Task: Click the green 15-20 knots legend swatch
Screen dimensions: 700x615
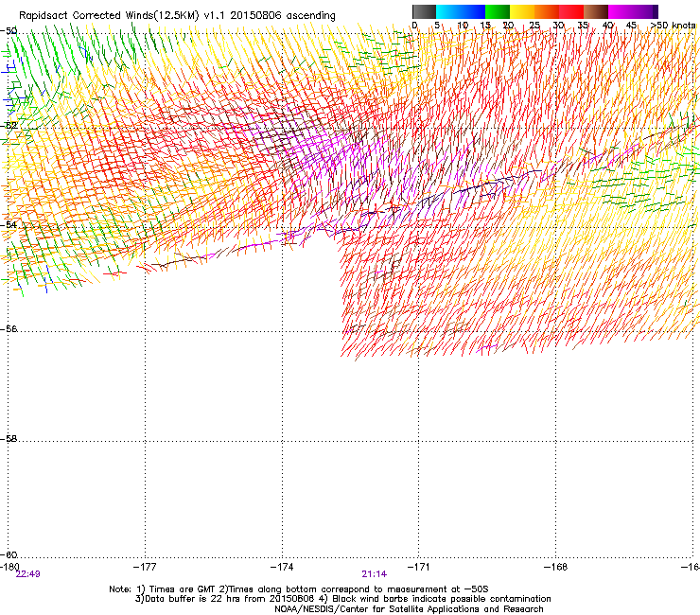Action: pos(498,11)
